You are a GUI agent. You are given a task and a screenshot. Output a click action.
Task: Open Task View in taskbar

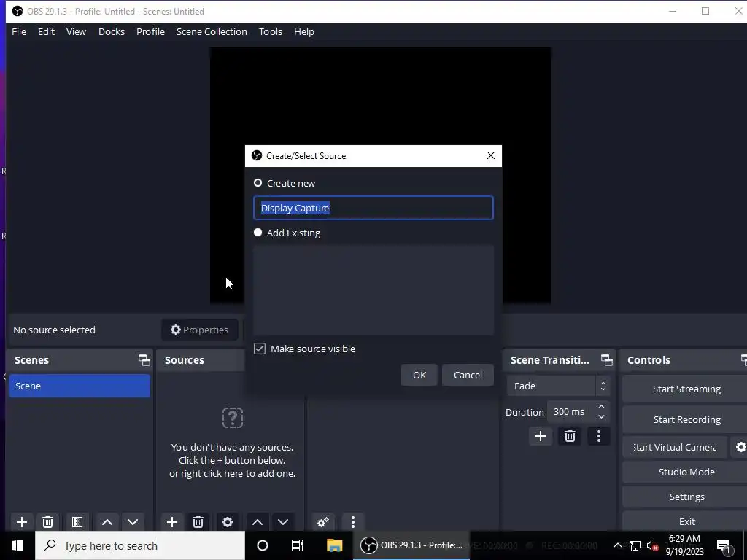coord(298,545)
